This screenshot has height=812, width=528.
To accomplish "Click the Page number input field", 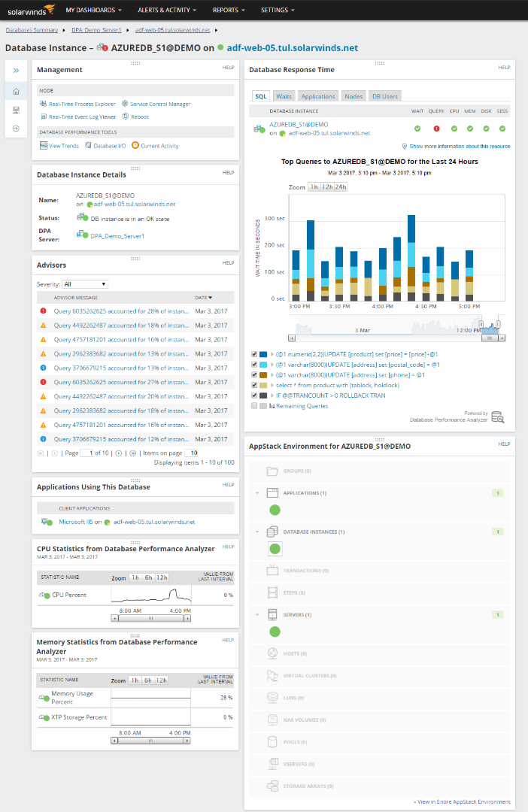I will pyautogui.click(x=86, y=453).
